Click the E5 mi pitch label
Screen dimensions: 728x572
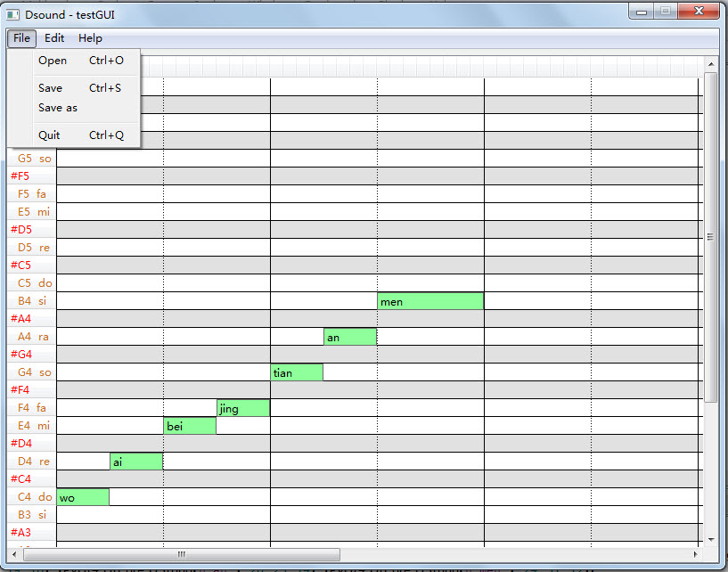[x=31, y=212]
